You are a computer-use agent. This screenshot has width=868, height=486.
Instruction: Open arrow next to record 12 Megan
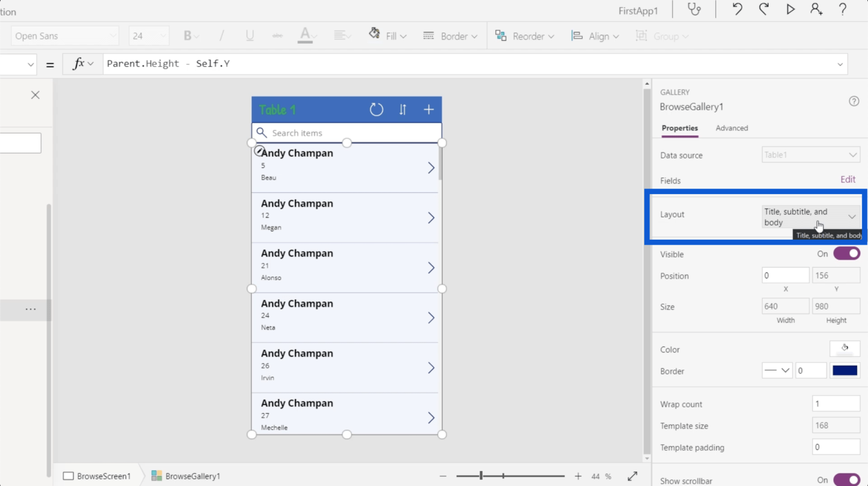(x=431, y=218)
